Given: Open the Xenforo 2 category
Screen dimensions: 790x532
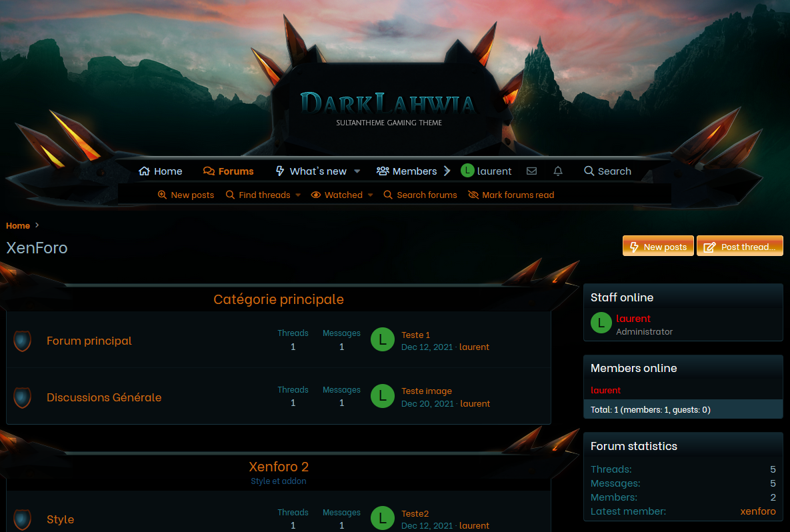Looking at the screenshot, I should (279, 467).
